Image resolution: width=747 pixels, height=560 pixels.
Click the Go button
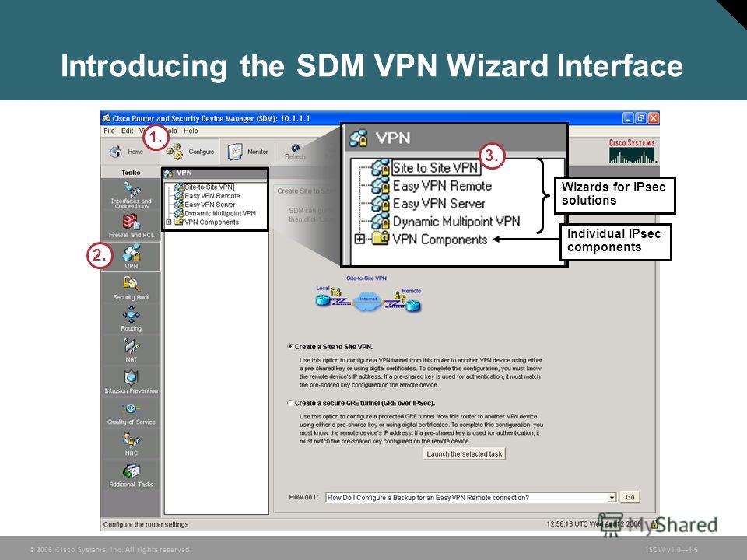tap(630, 497)
